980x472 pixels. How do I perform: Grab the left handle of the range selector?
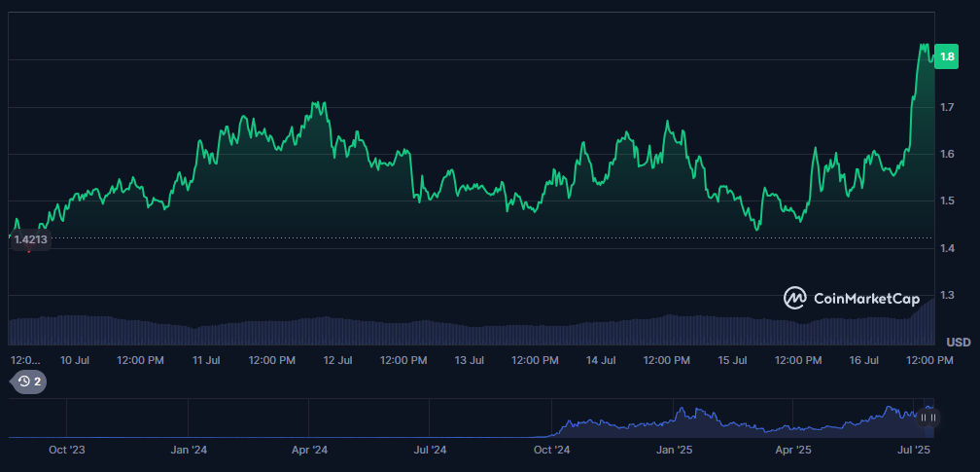[924, 418]
